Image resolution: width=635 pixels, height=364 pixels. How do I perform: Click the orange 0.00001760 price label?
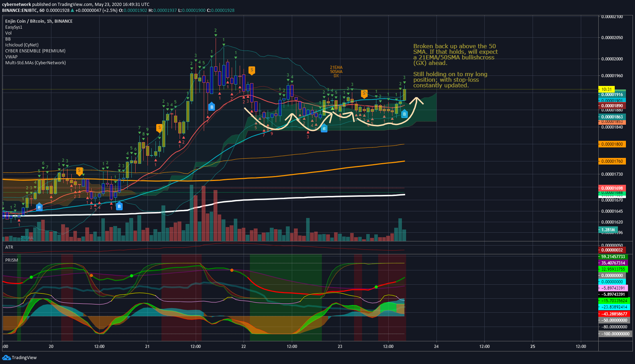pyautogui.click(x=612, y=161)
